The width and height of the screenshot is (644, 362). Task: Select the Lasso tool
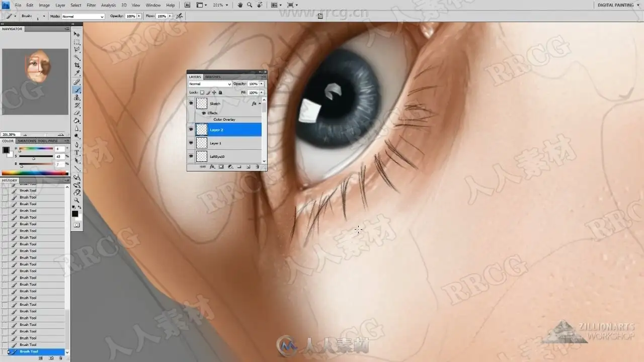(x=77, y=50)
